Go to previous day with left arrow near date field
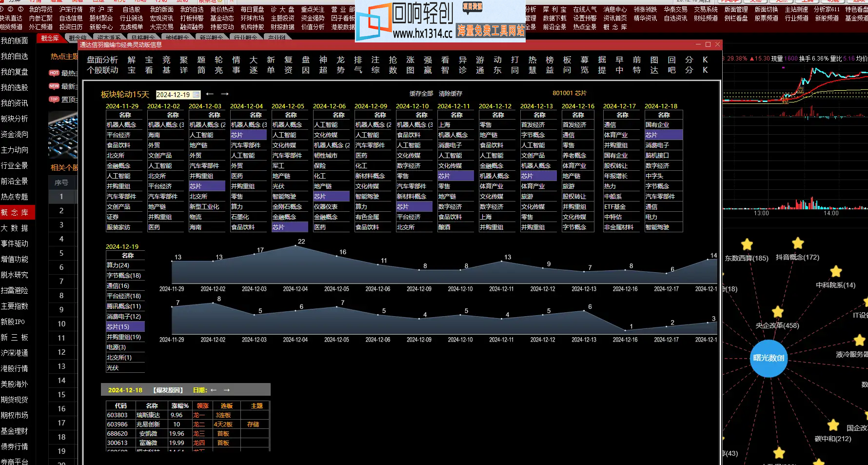Viewport: 868px width, 465px height. coord(210,94)
